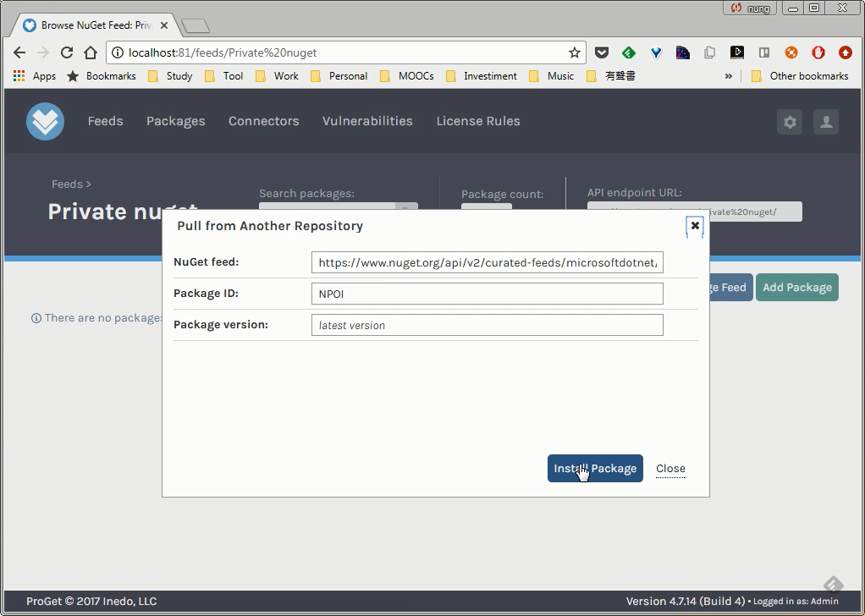The width and height of the screenshot is (865, 616).
Task: Click the browser address bar
Action: tap(346, 52)
